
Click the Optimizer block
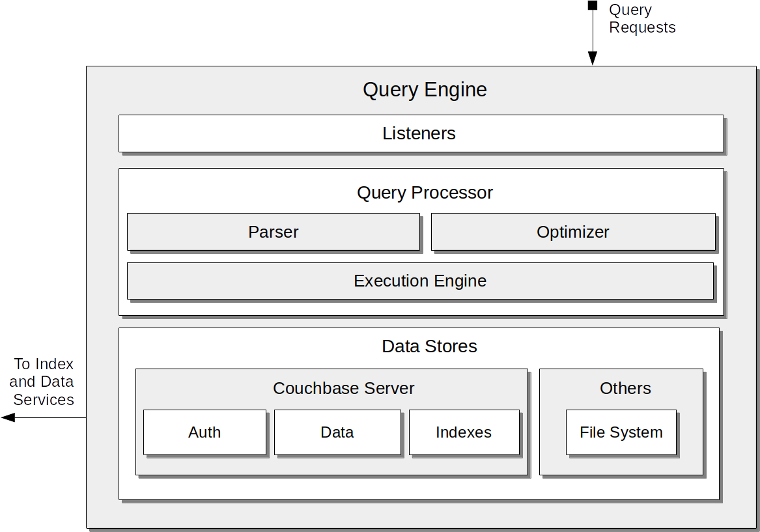[x=573, y=232]
